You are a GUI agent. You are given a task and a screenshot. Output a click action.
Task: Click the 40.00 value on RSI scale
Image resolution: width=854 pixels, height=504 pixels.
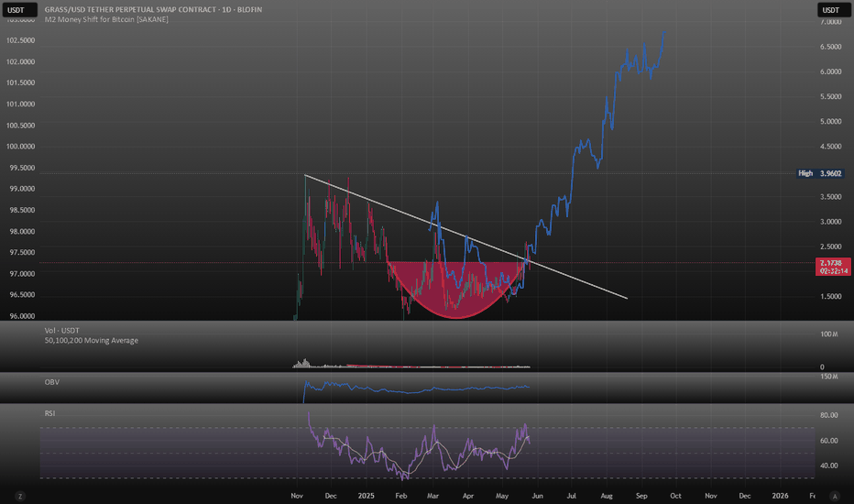pyautogui.click(x=829, y=466)
